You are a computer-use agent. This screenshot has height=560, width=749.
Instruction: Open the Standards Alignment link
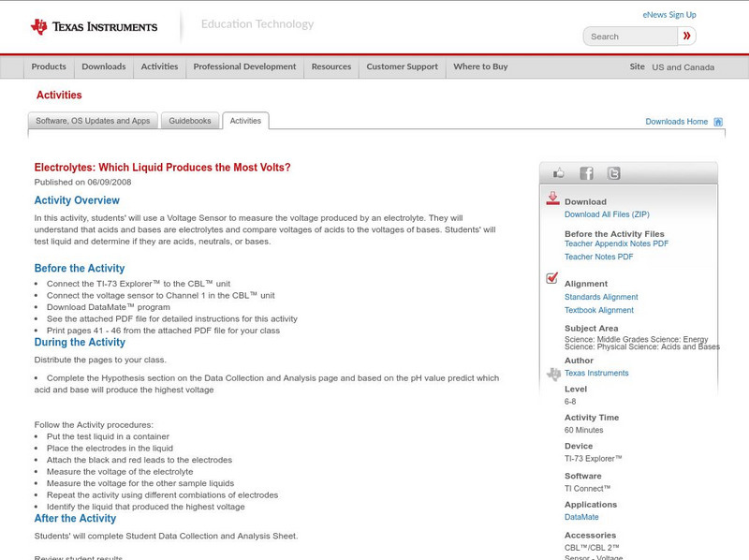click(601, 297)
